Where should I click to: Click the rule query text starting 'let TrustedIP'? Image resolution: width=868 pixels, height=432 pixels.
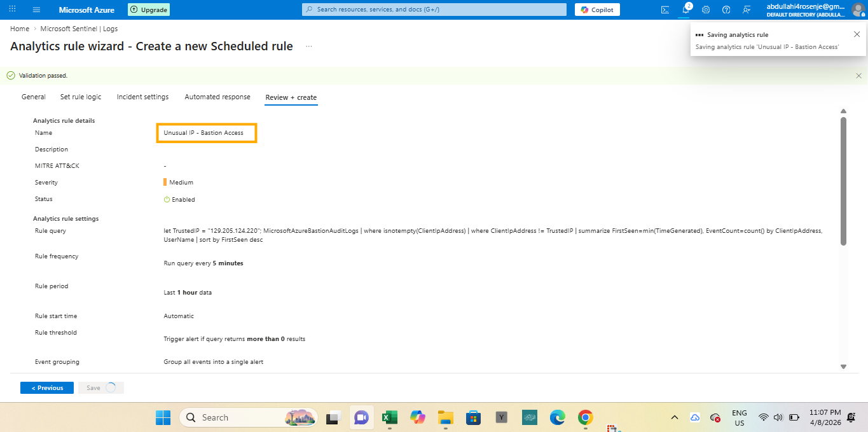493,235
